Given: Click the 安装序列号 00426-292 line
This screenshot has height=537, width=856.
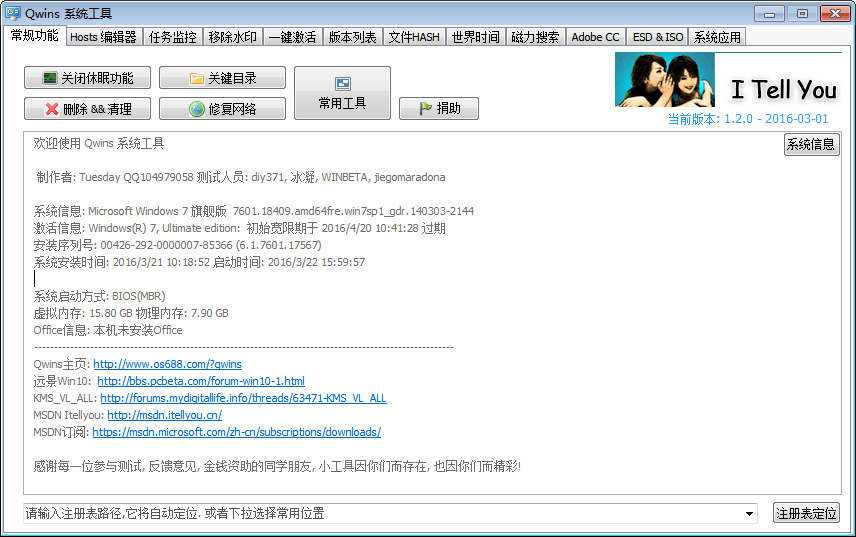Looking at the screenshot, I should click(177, 245).
